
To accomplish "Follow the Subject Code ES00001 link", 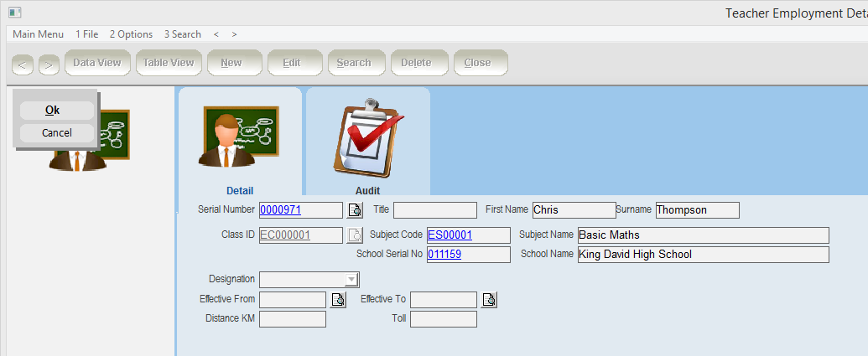I will click(x=450, y=235).
